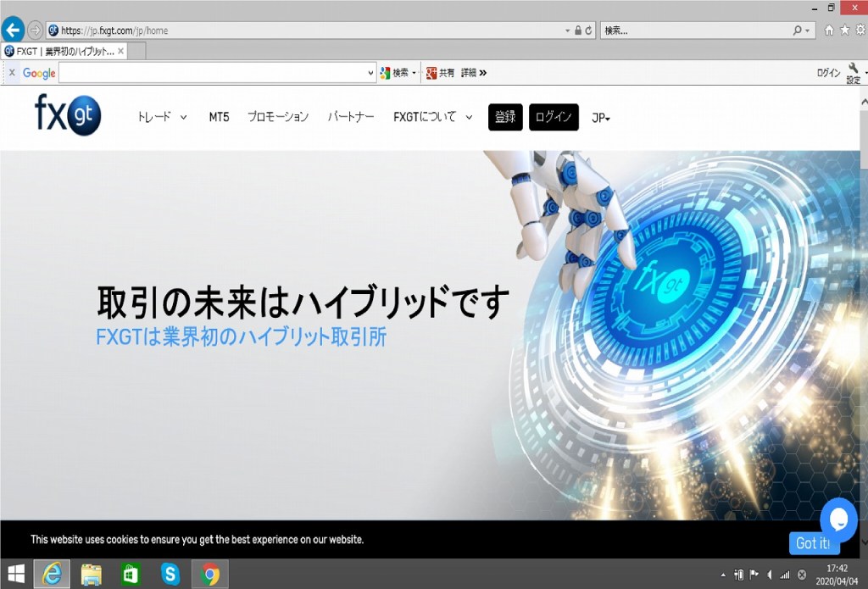
Task: Click the Google toolbar share (共有) icon
Action: click(432, 73)
